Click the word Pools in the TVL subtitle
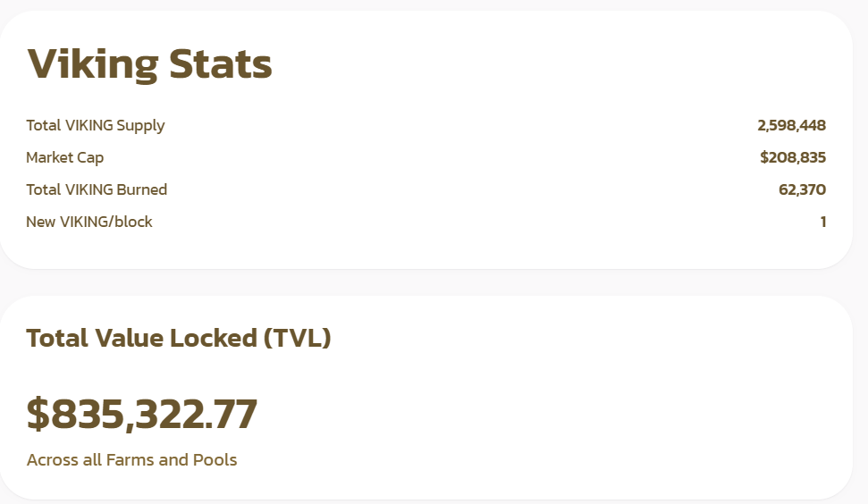868x504 pixels. 215,459
